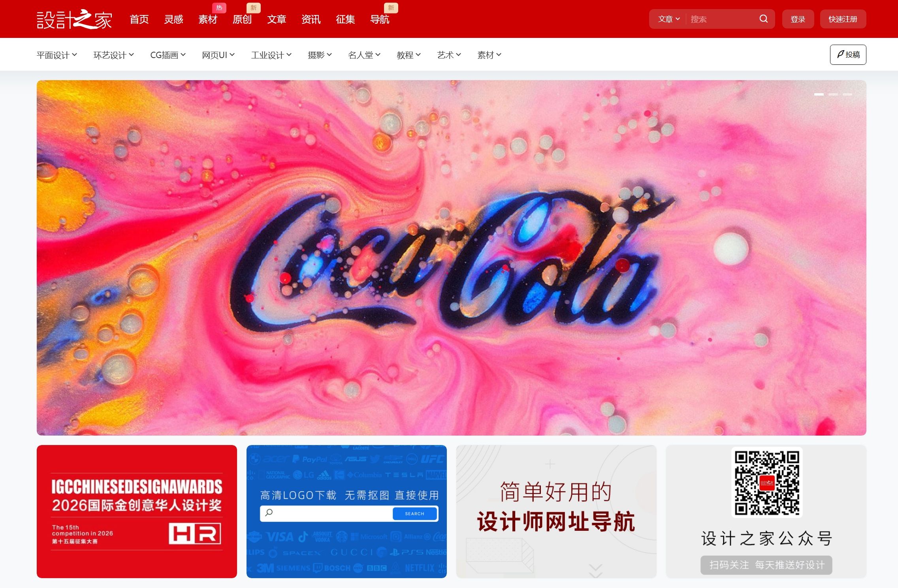Viewport: 898px width, 588px height.
Task: Click the double chevron icon in navigation banner
Action: pyautogui.click(x=595, y=571)
